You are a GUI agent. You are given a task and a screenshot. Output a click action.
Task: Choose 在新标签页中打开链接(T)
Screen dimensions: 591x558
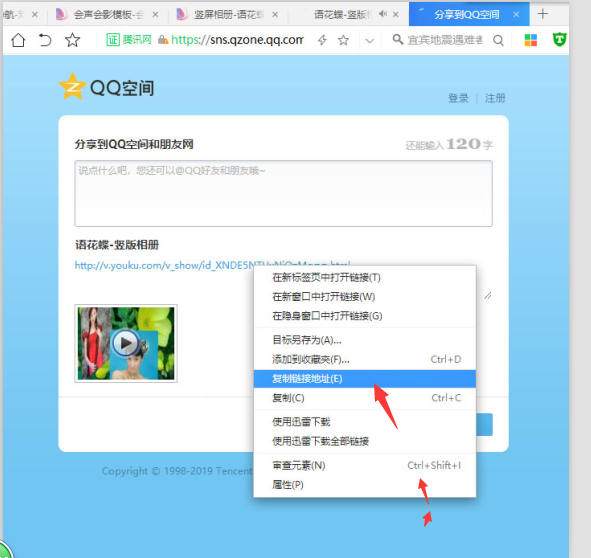(364, 278)
